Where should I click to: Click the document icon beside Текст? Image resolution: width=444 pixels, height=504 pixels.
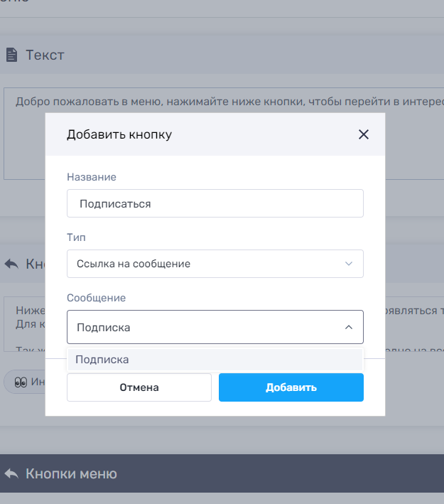pos(11,55)
